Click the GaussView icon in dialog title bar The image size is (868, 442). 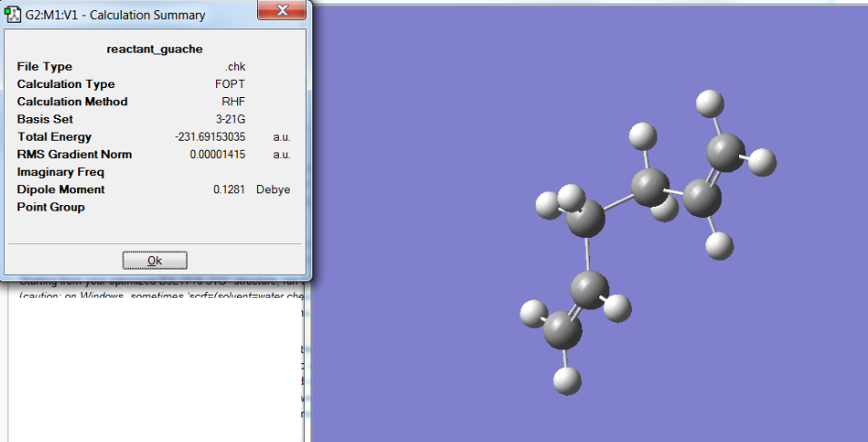[x=12, y=15]
